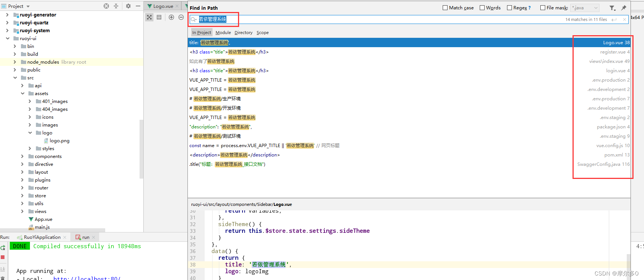Viewport: 644px width, 280px height.
Task: Select logo.png in the project tree
Action: (59, 141)
